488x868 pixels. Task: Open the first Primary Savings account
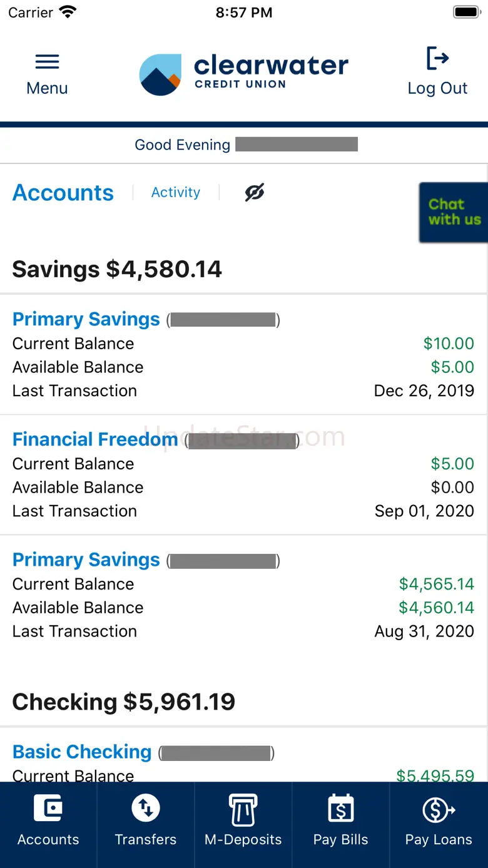click(86, 319)
